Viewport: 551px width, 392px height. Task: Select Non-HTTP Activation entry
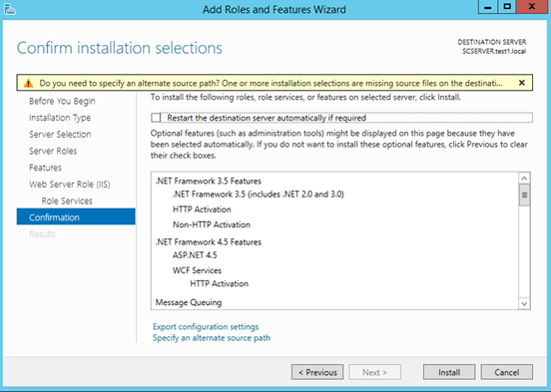[212, 224]
